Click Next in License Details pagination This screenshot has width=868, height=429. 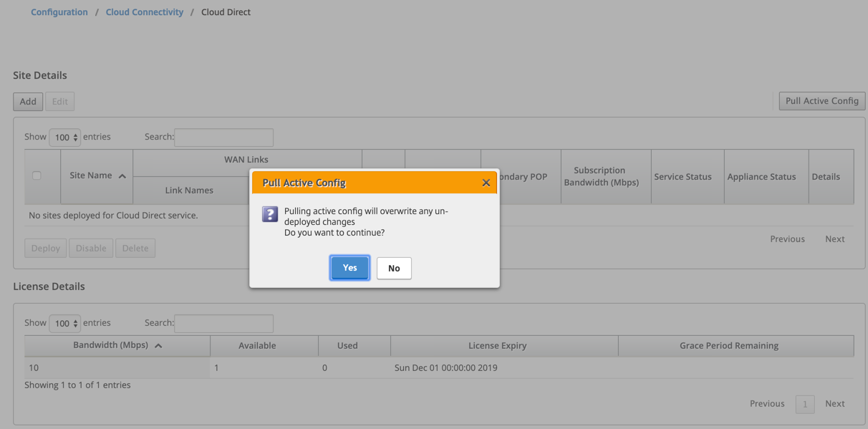(x=835, y=404)
